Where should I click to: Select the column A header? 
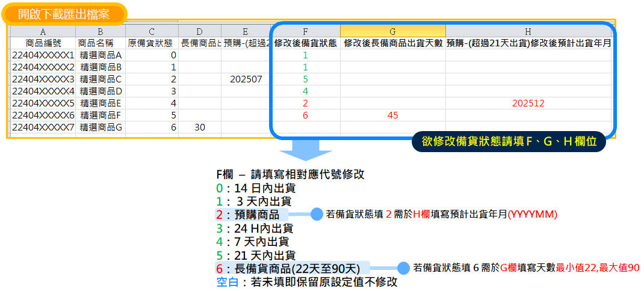[x=43, y=31]
